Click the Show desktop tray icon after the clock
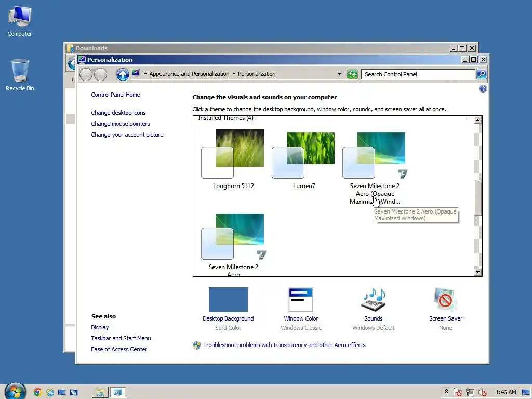The height and width of the screenshot is (399, 532). tap(526, 393)
